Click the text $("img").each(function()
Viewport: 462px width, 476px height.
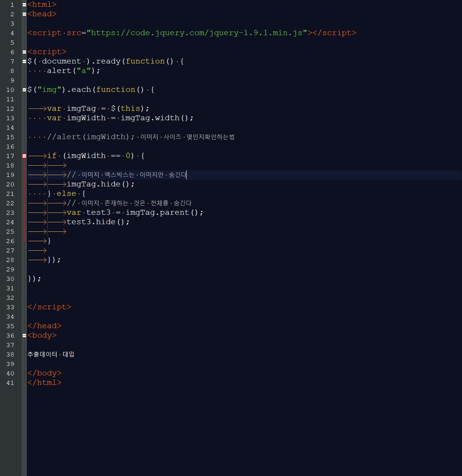point(86,90)
